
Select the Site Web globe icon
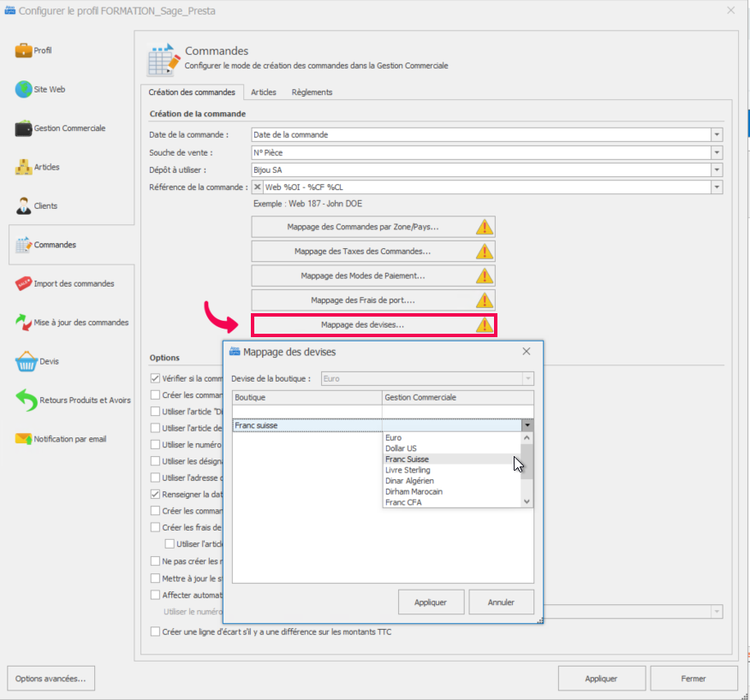coord(23,89)
